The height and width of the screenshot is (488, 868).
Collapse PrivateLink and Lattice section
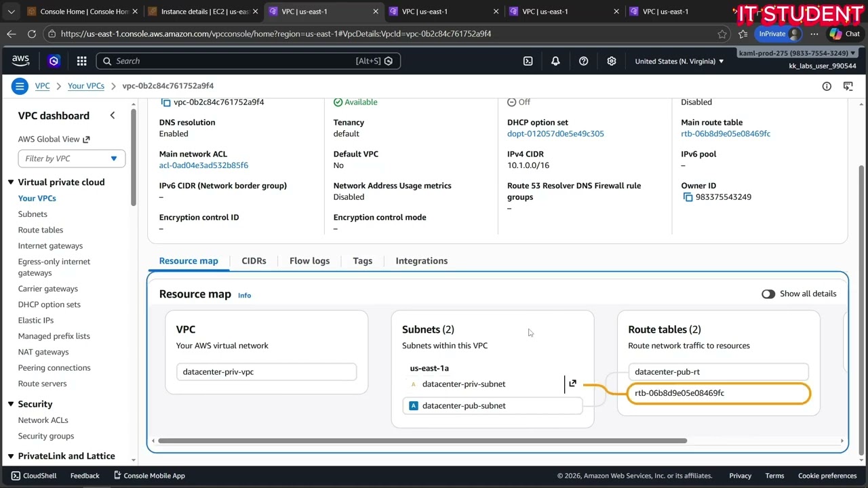[x=11, y=456]
